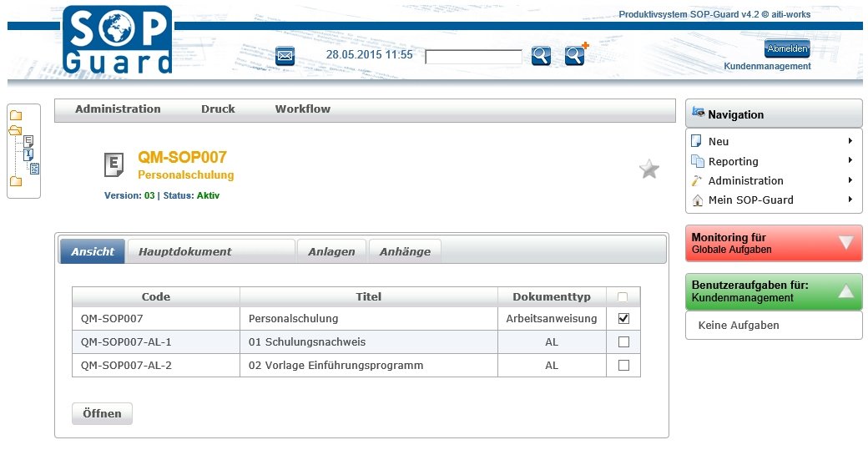Viewport: 868px width, 450px height.
Task: Open advanced search magnifier with plus
Action: tap(576, 55)
